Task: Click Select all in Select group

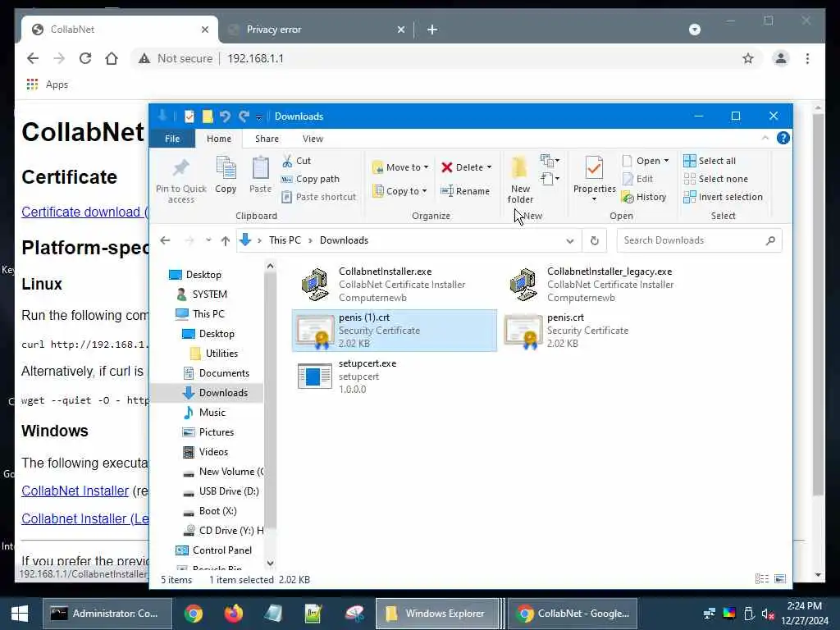Action: point(710,161)
